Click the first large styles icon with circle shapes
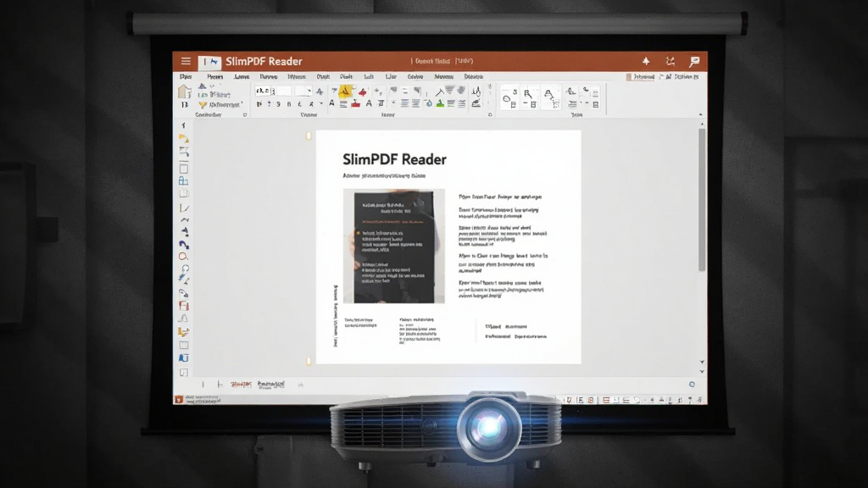This screenshot has height=488, width=868. [509, 98]
